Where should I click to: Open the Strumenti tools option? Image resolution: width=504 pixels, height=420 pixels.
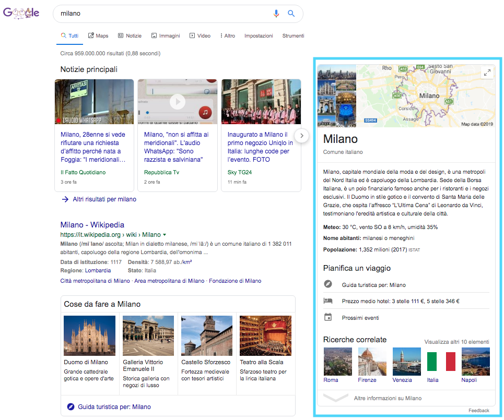click(293, 35)
